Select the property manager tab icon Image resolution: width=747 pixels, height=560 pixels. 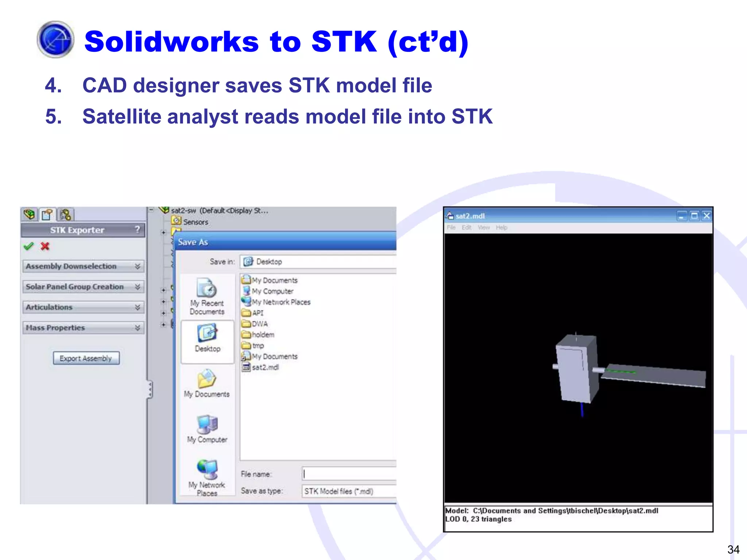click(x=47, y=214)
